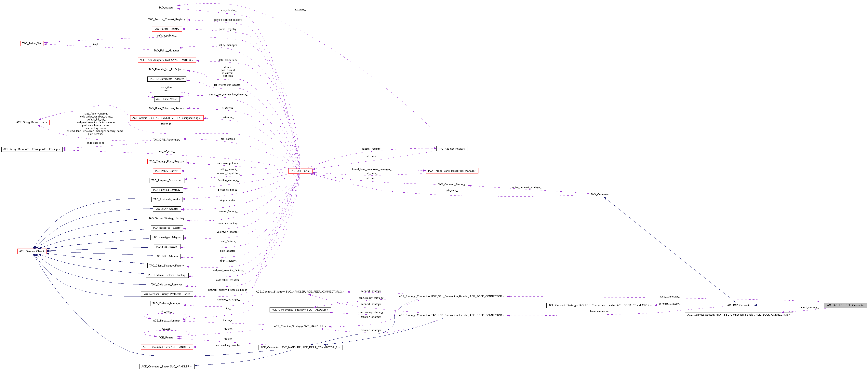Open the ACE_Connector_Base< SVC_HANDLER > node
The width and height of the screenshot is (868, 370).
tap(167, 367)
